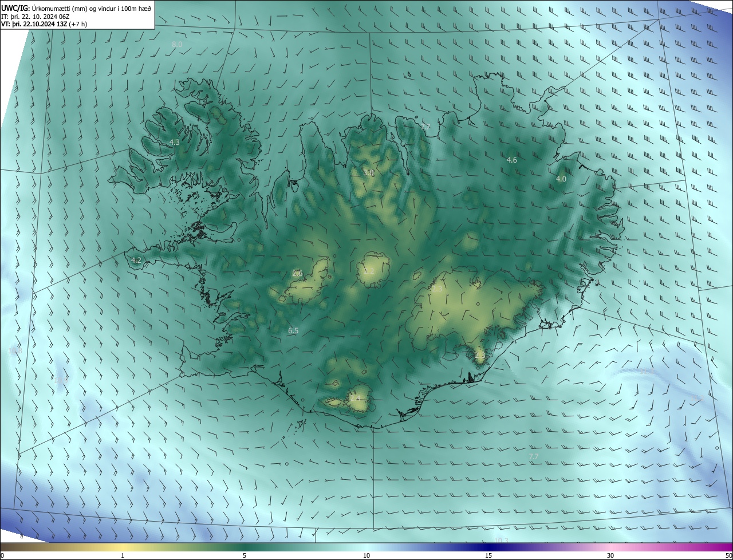Click the 2.8 value label on the map

coord(480,355)
